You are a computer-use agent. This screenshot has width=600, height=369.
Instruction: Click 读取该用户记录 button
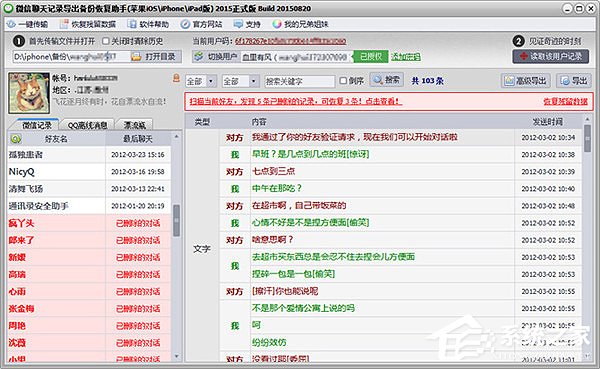[x=551, y=57]
